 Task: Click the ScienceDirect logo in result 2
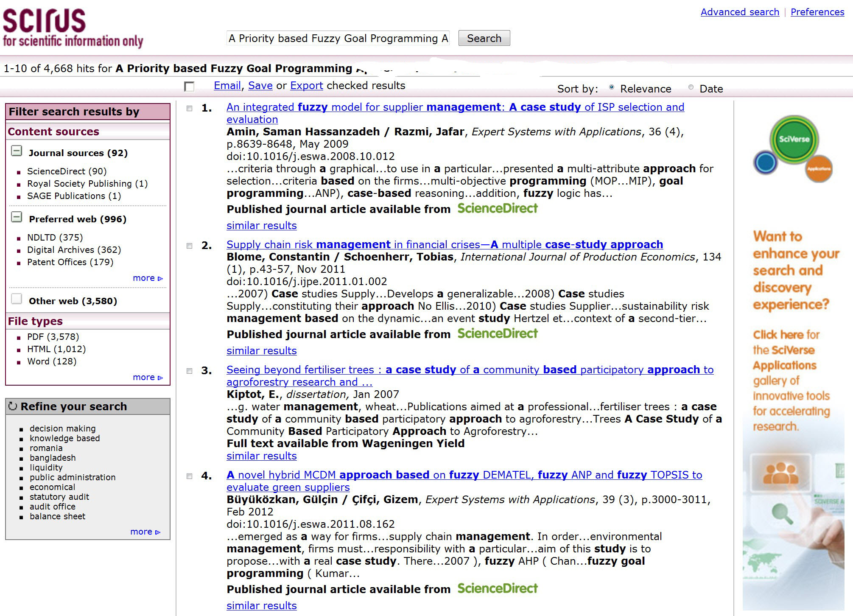click(498, 333)
